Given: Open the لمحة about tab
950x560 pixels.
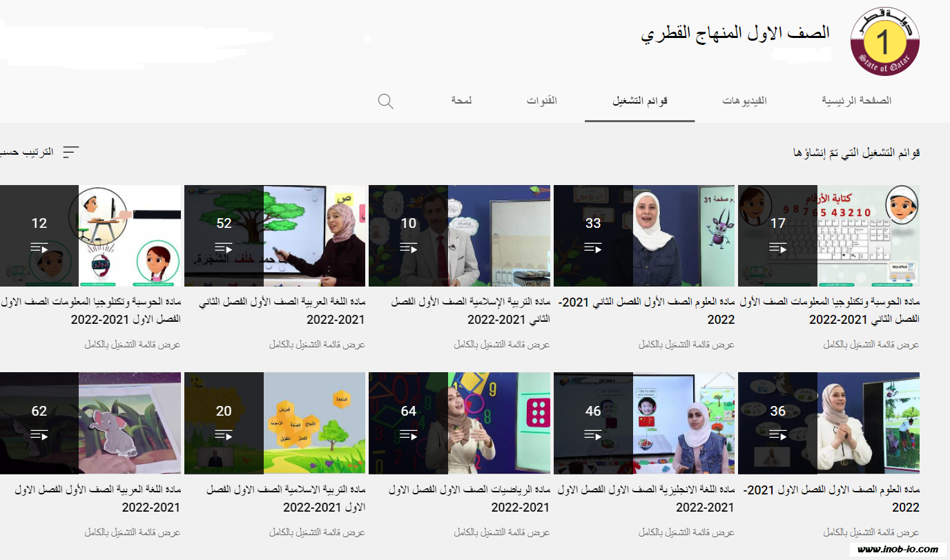Looking at the screenshot, I should point(461,101).
